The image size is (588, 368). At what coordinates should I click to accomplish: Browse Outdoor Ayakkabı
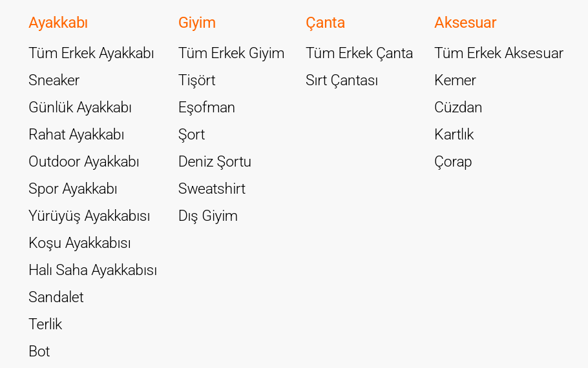point(83,161)
